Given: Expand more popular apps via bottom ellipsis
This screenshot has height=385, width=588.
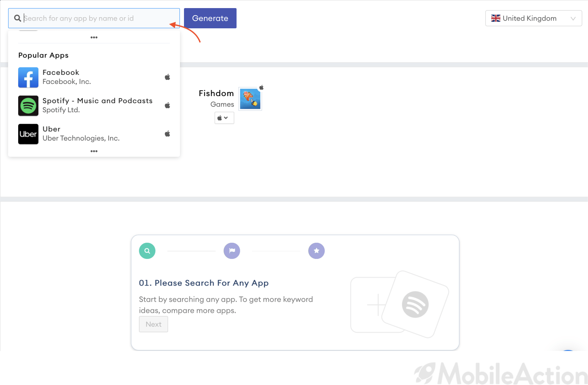Looking at the screenshot, I should click(x=94, y=151).
